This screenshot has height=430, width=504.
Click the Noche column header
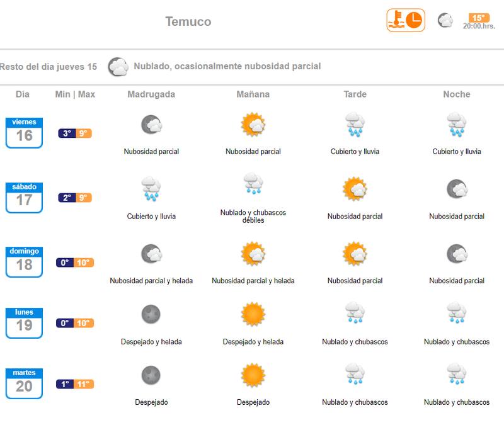point(457,94)
